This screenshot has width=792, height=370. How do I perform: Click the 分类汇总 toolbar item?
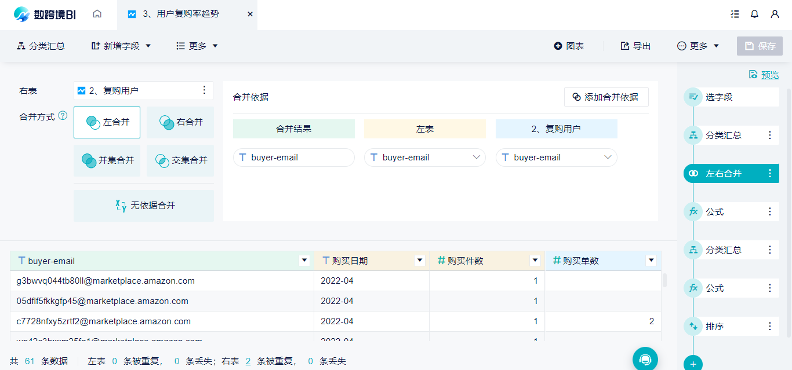point(41,46)
